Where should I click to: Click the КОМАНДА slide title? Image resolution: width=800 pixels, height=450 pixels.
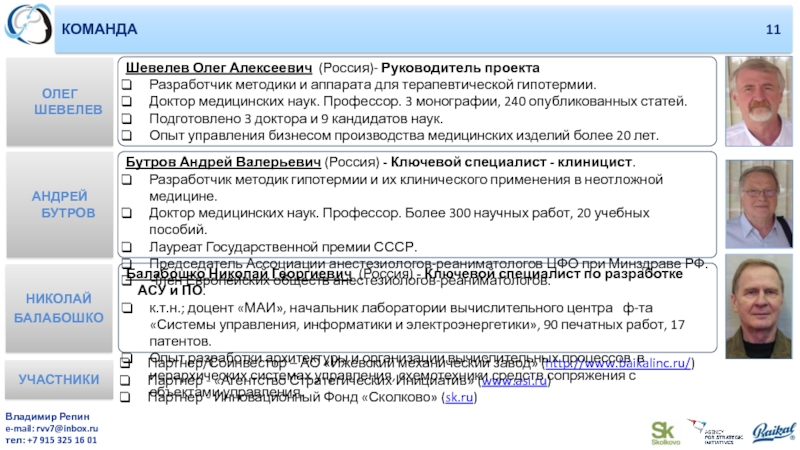click(99, 29)
